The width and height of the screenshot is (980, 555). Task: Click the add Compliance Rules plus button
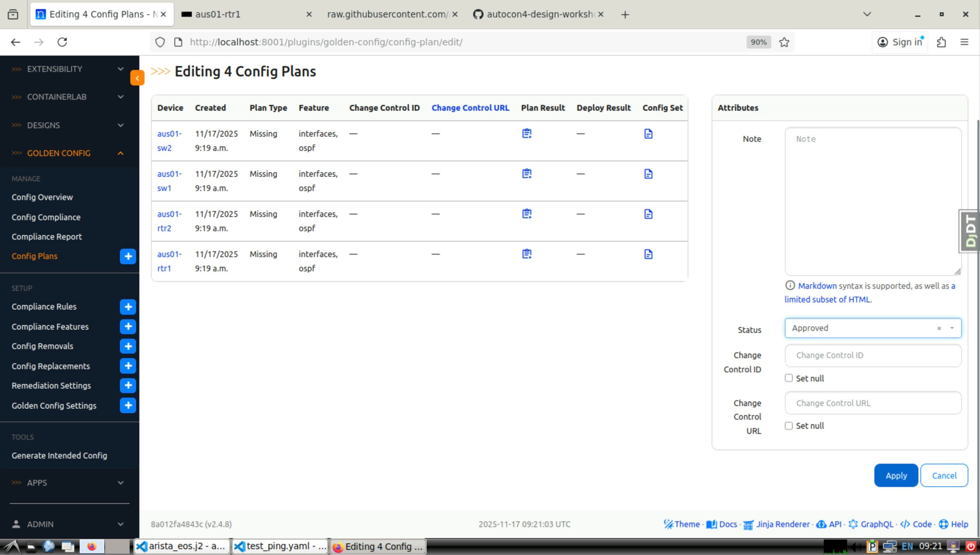[128, 307]
